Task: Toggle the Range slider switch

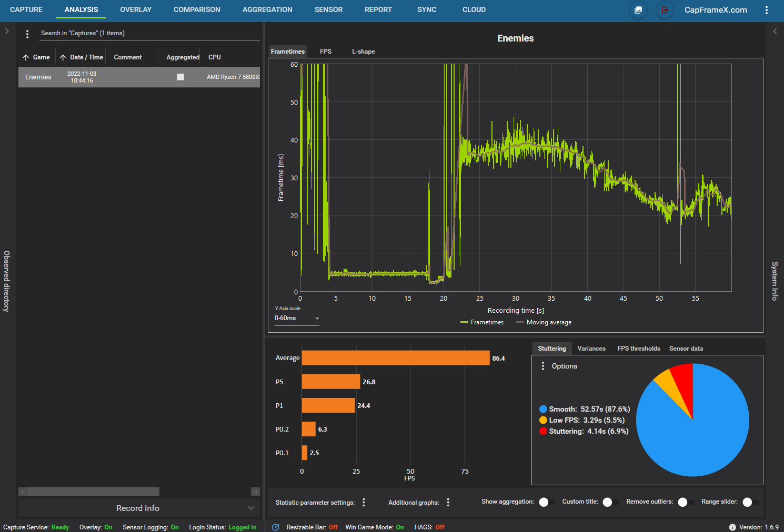Action: (750, 502)
